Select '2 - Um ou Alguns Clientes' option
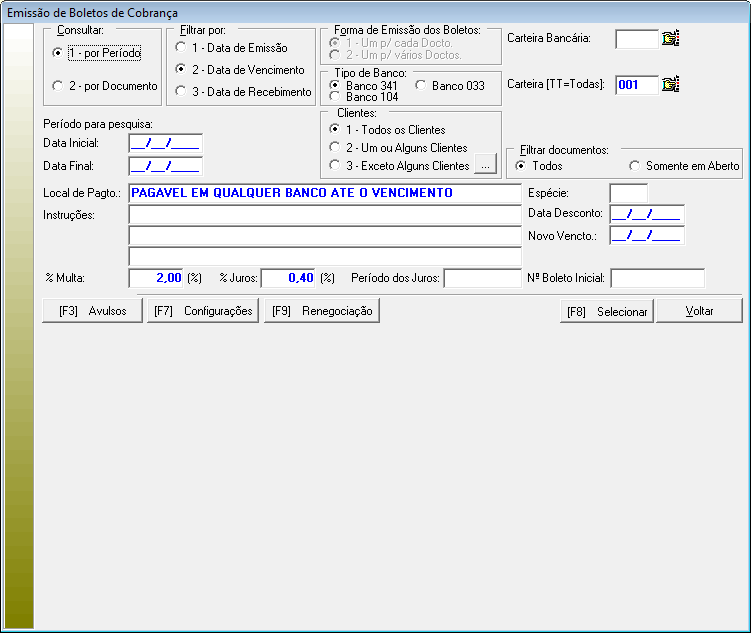The width and height of the screenshot is (751, 633). tap(336, 148)
